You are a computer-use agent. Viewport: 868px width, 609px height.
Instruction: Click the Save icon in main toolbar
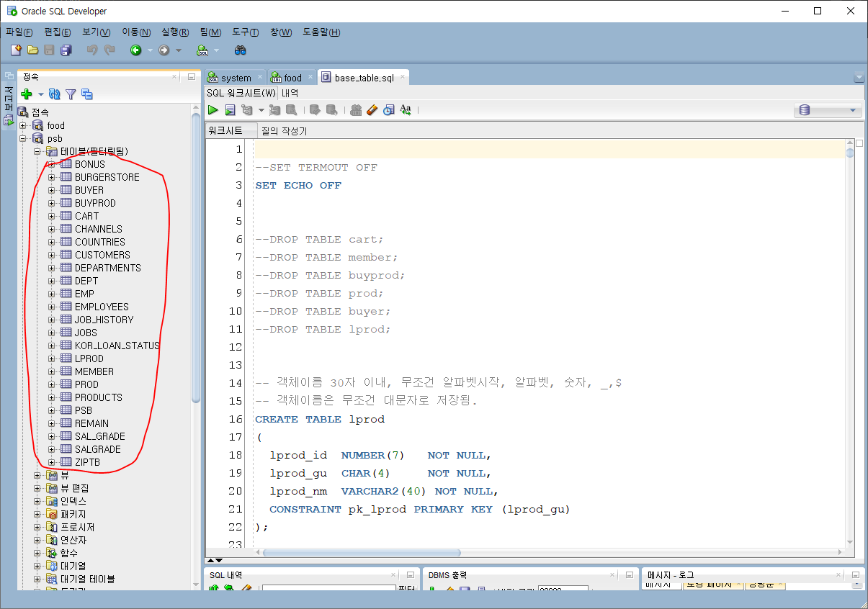[49, 50]
